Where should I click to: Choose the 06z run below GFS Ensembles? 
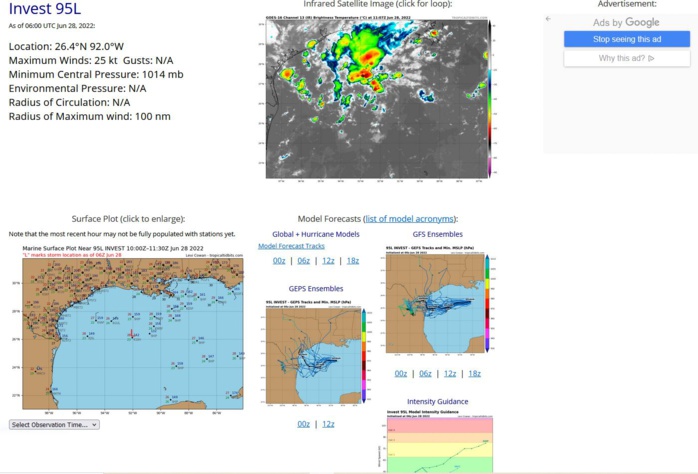click(425, 373)
